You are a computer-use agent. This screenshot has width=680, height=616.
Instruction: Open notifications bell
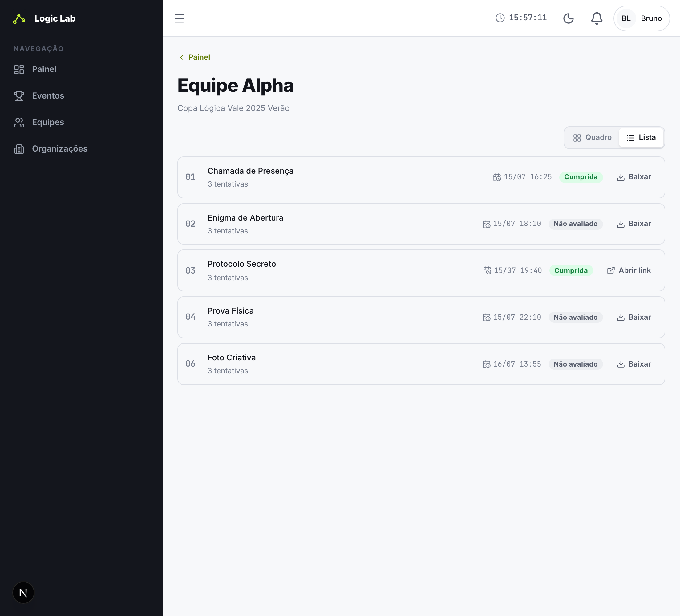tap(597, 18)
